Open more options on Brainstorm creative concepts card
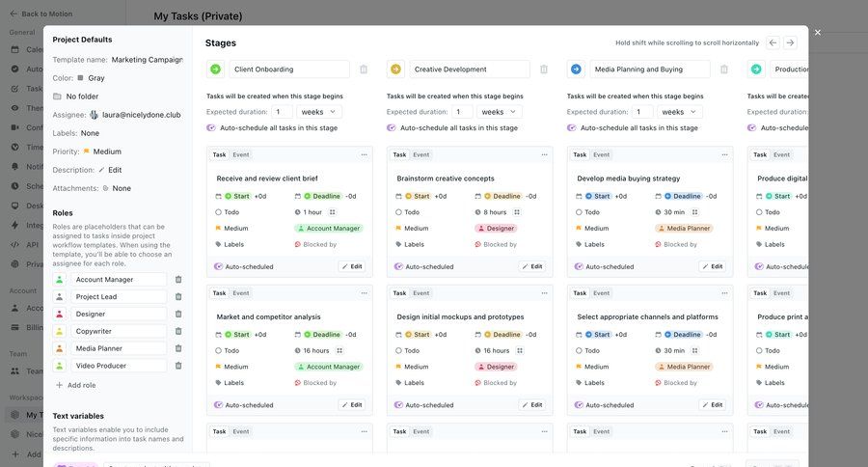The width and height of the screenshot is (868, 467). (545, 154)
